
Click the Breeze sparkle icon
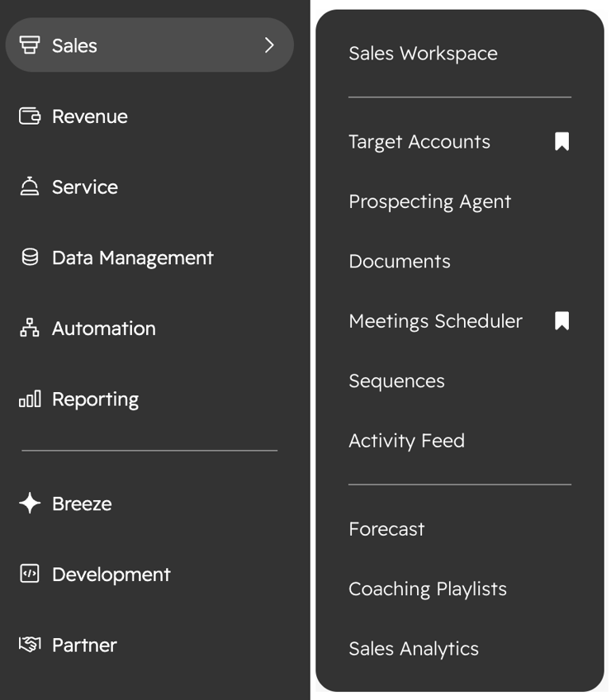coord(30,504)
